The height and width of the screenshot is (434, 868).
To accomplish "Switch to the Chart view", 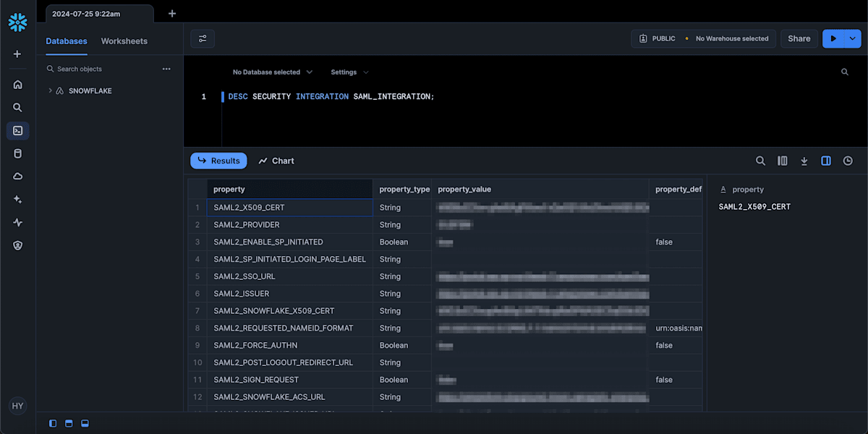I will 276,161.
